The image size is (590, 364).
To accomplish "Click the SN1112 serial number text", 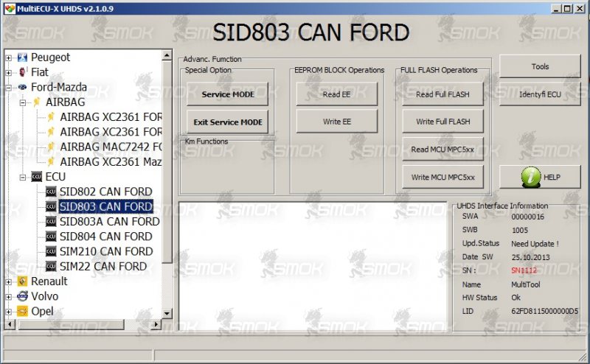I will point(524,270).
